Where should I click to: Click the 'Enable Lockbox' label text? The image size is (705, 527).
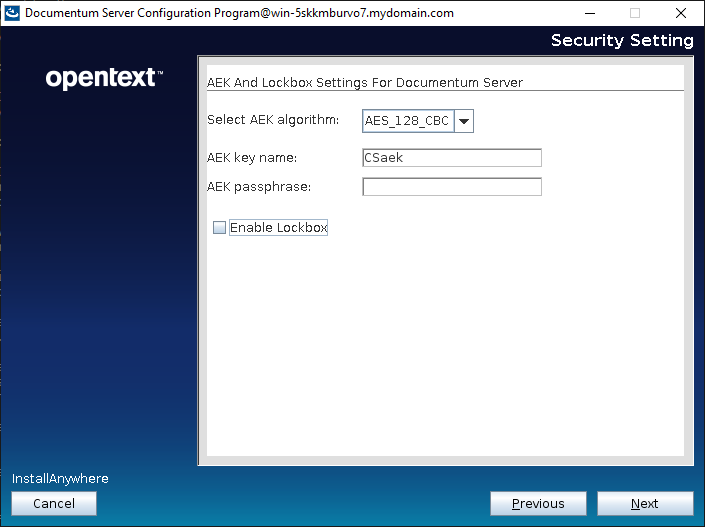278,228
